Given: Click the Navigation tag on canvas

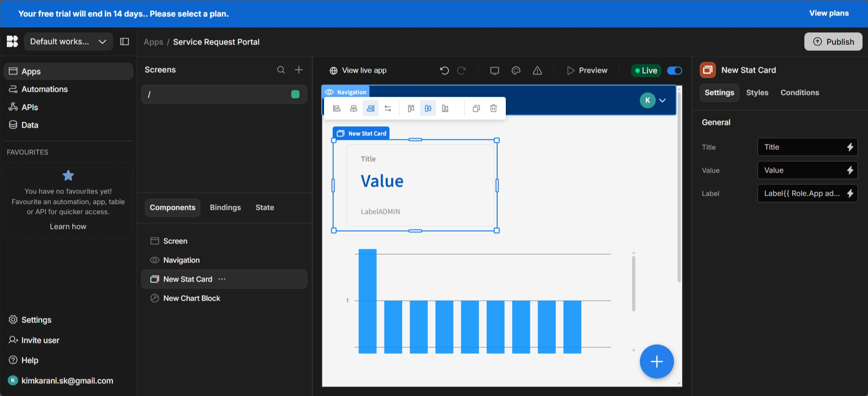Looking at the screenshot, I should (345, 92).
